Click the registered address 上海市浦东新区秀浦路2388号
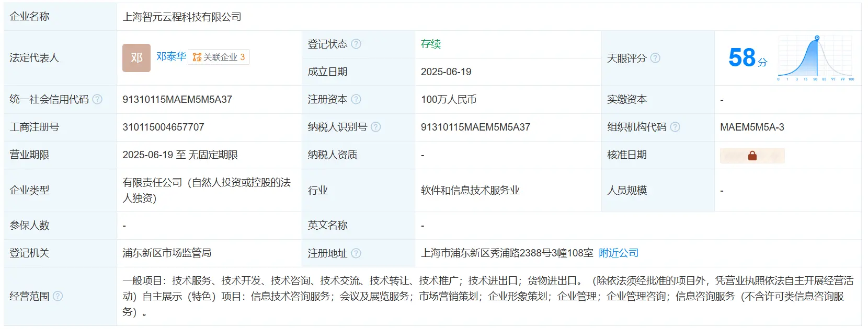868x329 pixels. 507,253
